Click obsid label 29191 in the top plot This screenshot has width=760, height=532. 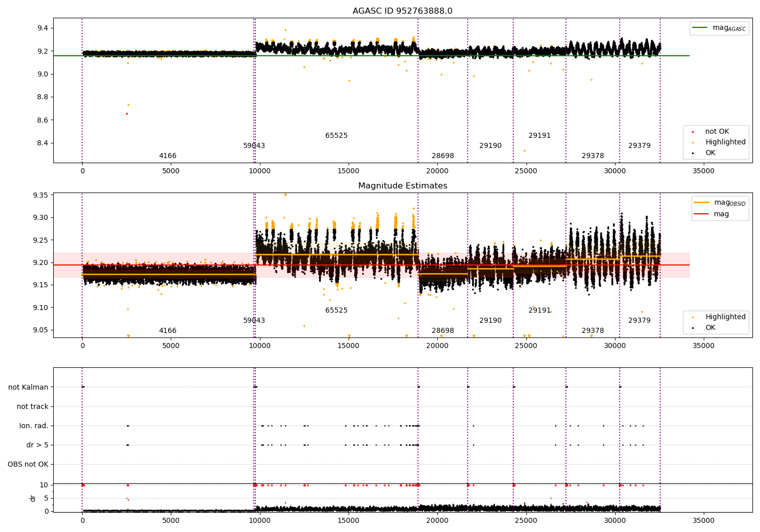pos(540,136)
